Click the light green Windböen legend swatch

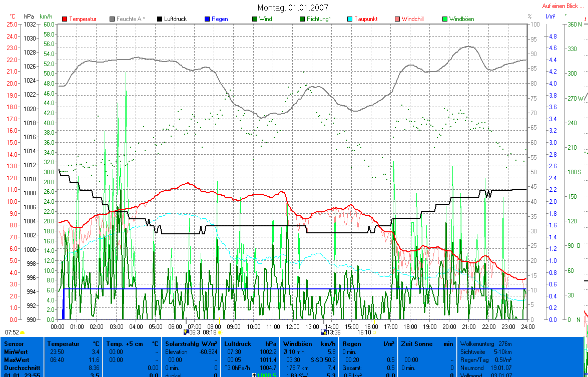click(445, 19)
